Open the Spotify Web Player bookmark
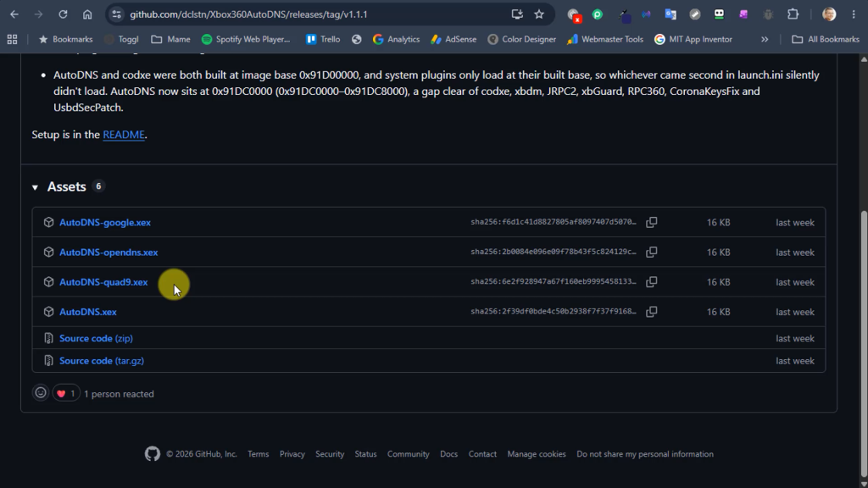The height and width of the screenshot is (488, 868). tap(246, 39)
